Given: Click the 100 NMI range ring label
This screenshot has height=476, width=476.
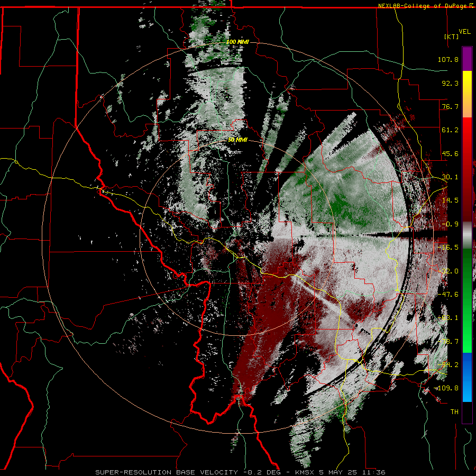Looking at the screenshot, I should tap(237, 42).
